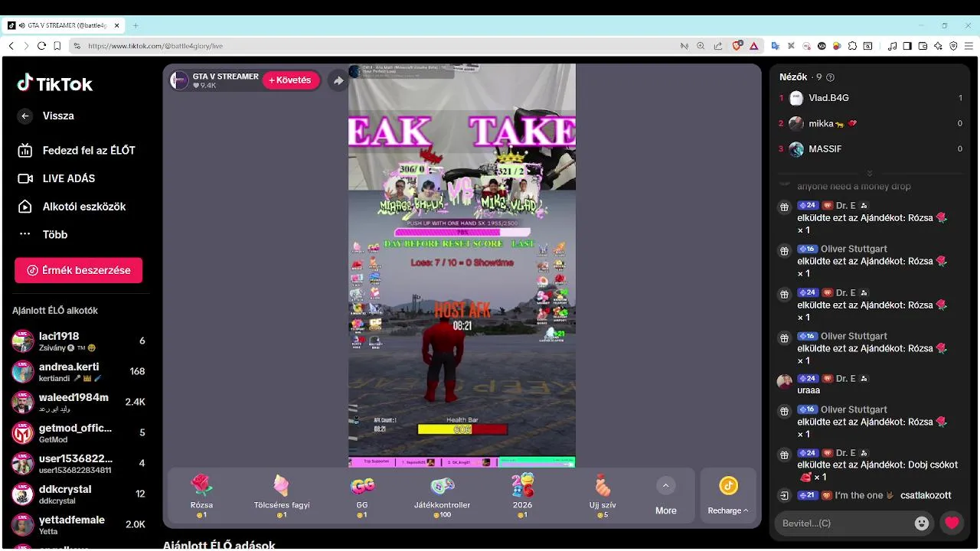The width and height of the screenshot is (980, 551).
Task: Open Alkotói eszközök menu item
Action: [x=72, y=207]
